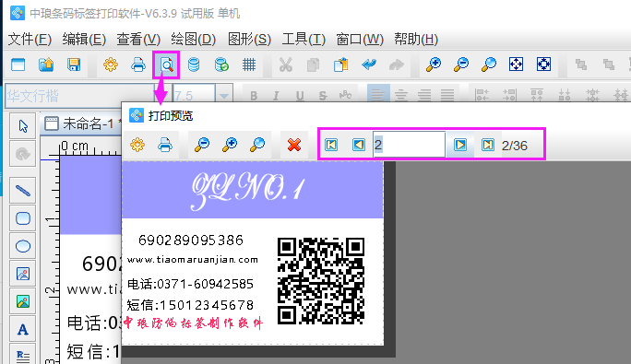Jump to the first preview page
The height and width of the screenshot is (364, 631).
pos(331,145)
